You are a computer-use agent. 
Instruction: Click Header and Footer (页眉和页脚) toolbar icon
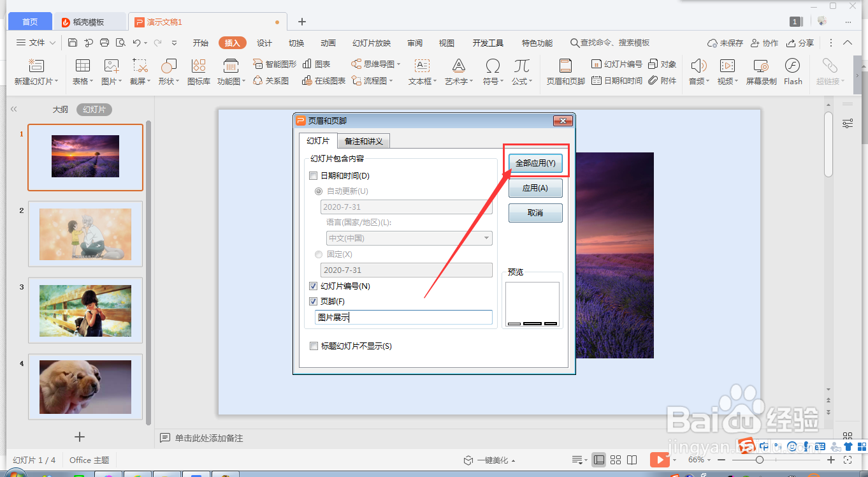coord(565,66)
